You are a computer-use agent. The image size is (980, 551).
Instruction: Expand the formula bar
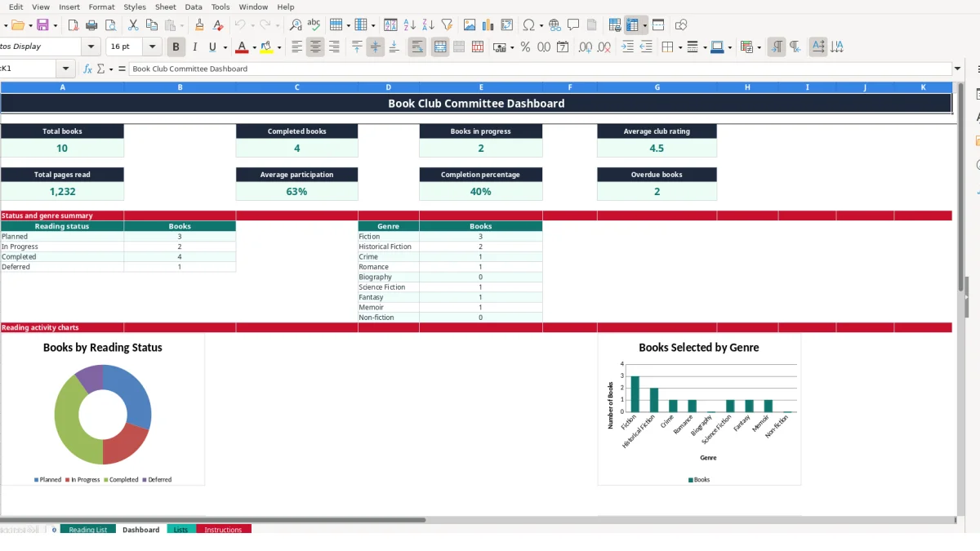958,69
